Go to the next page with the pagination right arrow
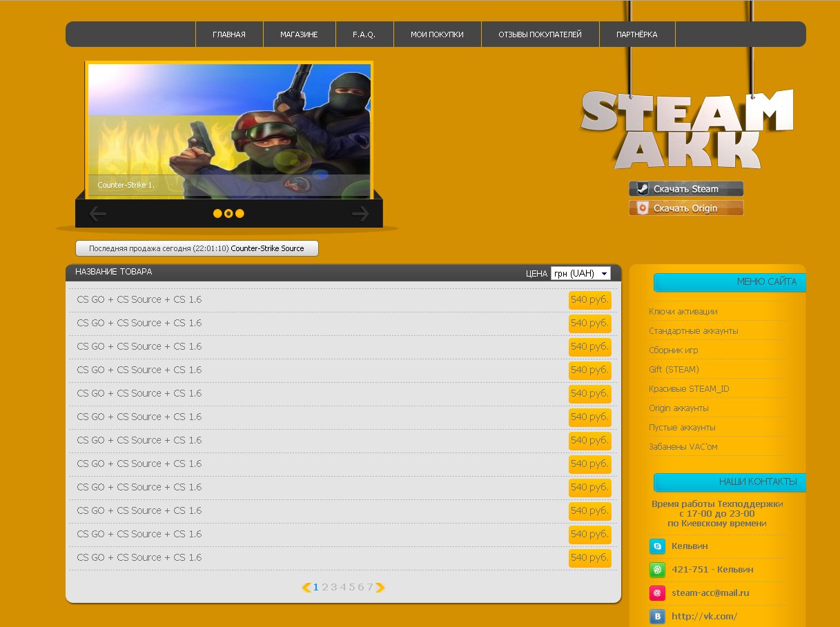840x627 pixels. click(380, 588)
